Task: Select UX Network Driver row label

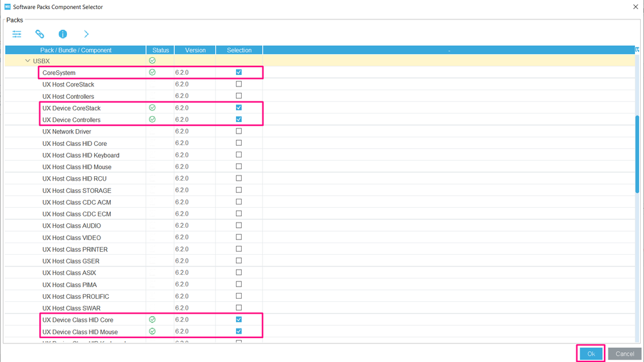Action: [x=66, y=132]
